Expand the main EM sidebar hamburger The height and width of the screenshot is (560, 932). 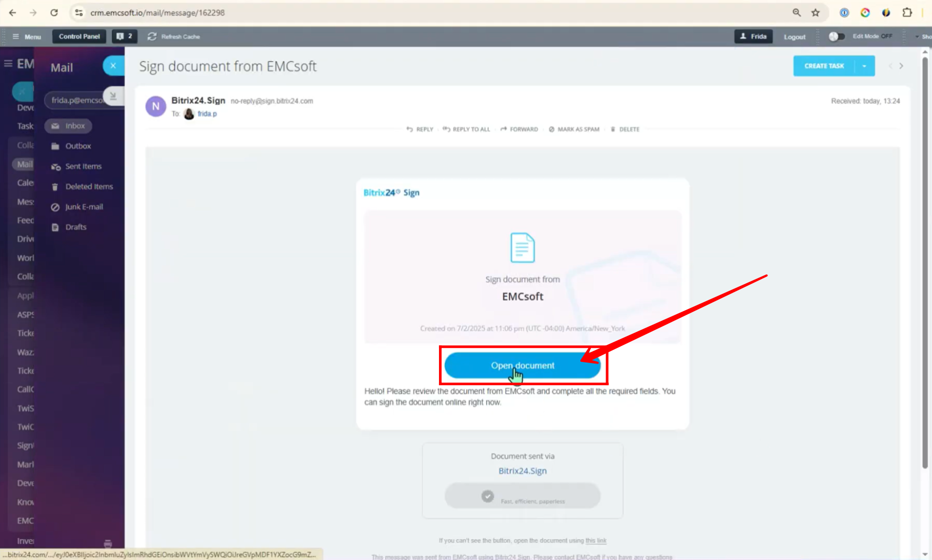8,64
